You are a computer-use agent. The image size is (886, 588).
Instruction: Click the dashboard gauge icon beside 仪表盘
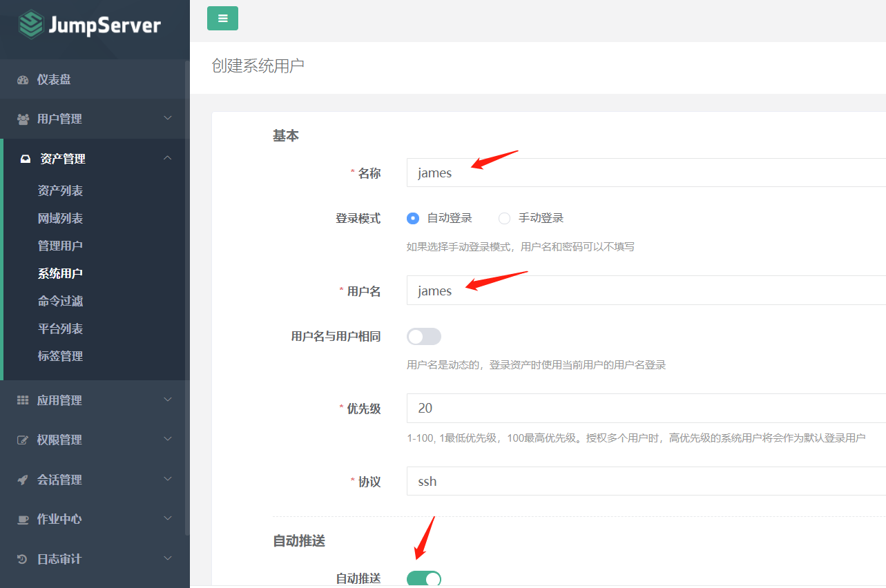pos(23,80)
